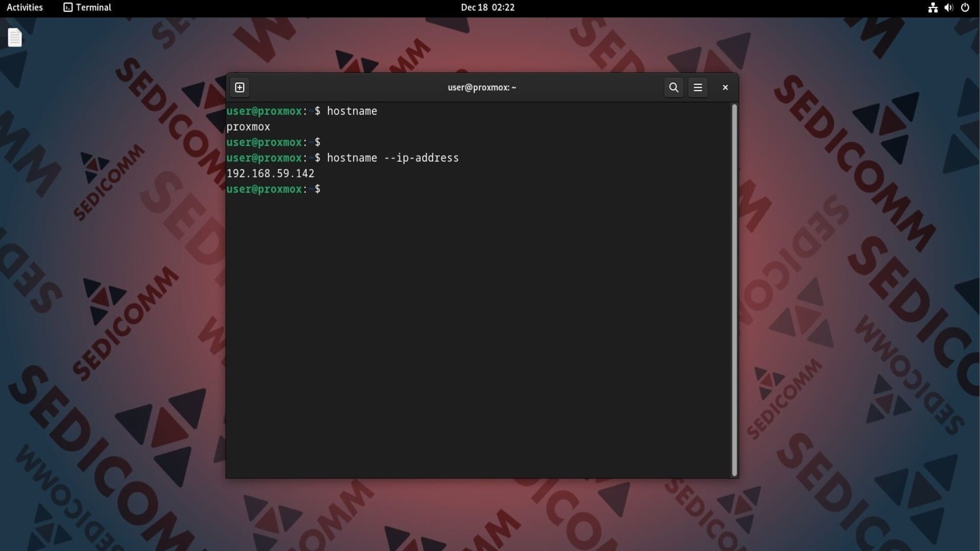The image size is (980, 551).
Task: Click the hostname --ip-address command line
Action: tap(392, 158)
